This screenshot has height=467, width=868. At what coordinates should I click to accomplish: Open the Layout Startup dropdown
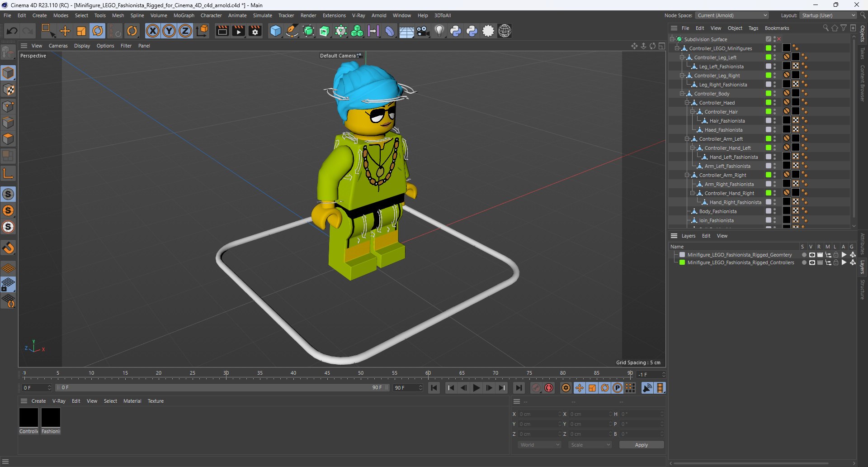pos(828,15)
